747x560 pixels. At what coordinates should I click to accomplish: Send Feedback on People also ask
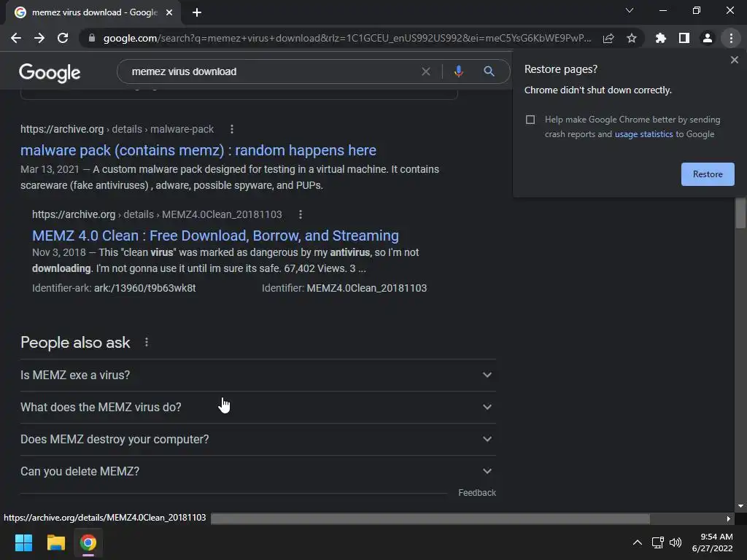(477, 493)
